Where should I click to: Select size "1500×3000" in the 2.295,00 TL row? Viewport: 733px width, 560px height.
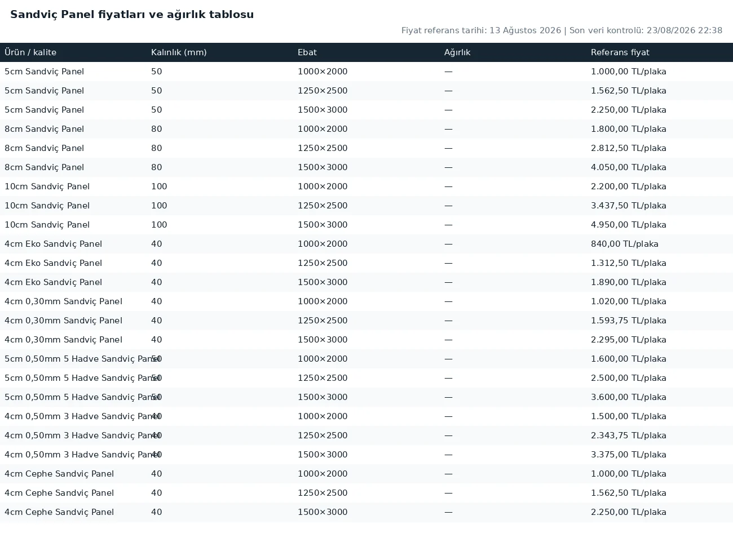323,340
